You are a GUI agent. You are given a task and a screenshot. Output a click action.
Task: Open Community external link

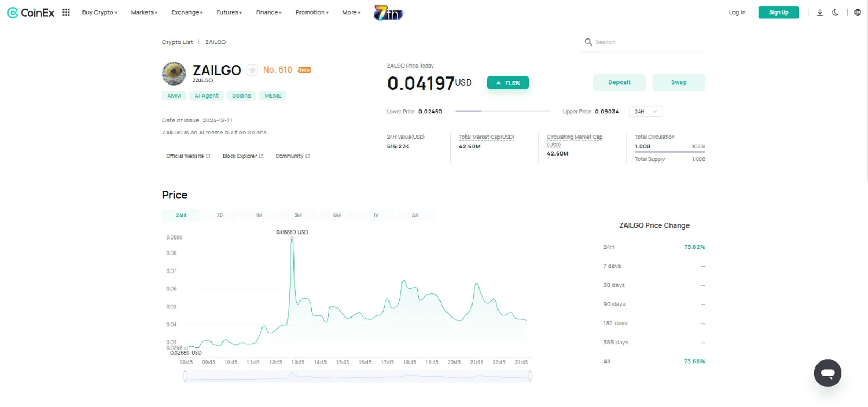coord(292,156)
